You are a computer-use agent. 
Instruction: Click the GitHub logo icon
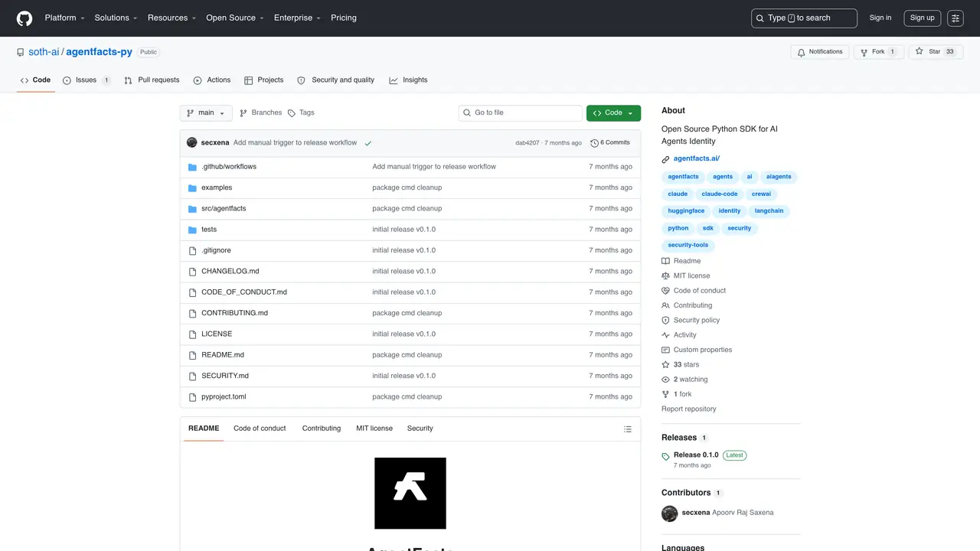pos(24,18)
